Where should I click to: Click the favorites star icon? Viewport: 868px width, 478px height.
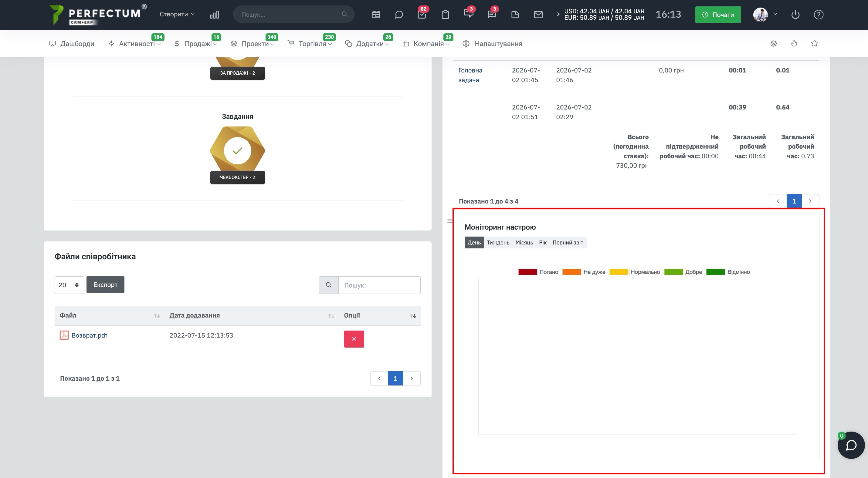point(814,43)
